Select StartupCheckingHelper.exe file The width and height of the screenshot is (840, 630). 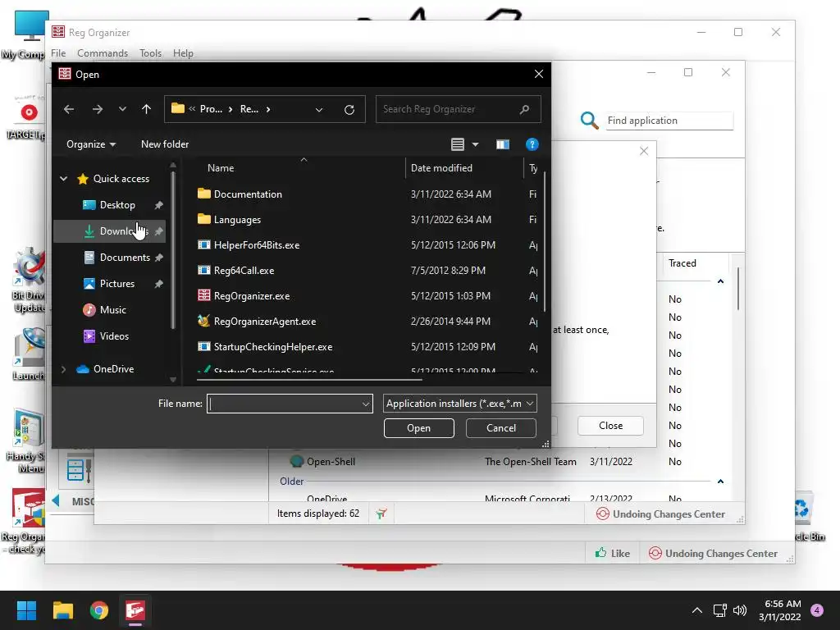pyautogui.click(x=272, y=347)
